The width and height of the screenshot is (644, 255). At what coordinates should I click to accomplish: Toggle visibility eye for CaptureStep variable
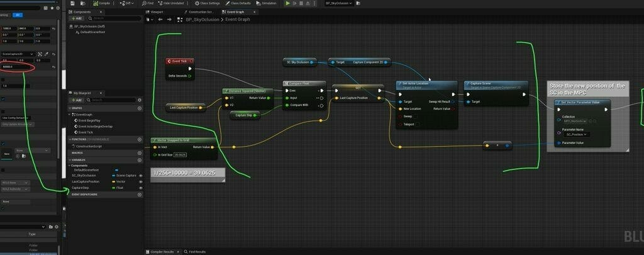pyautogui.click(x=140, y=187)
